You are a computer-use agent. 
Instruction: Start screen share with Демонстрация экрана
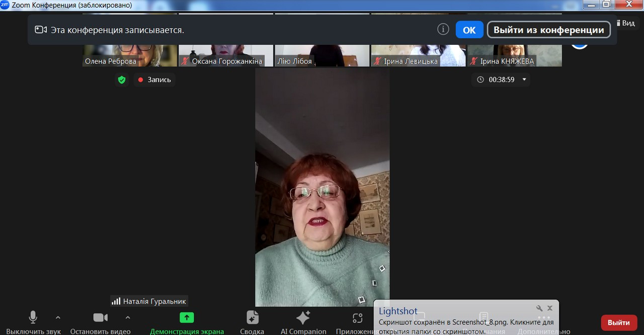[x=187, y=317]
